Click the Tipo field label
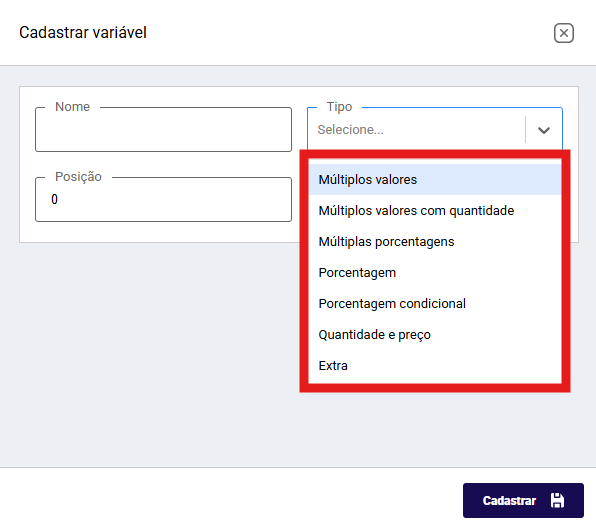The width and height of the screenshot is (596, 522). (339, 106)
